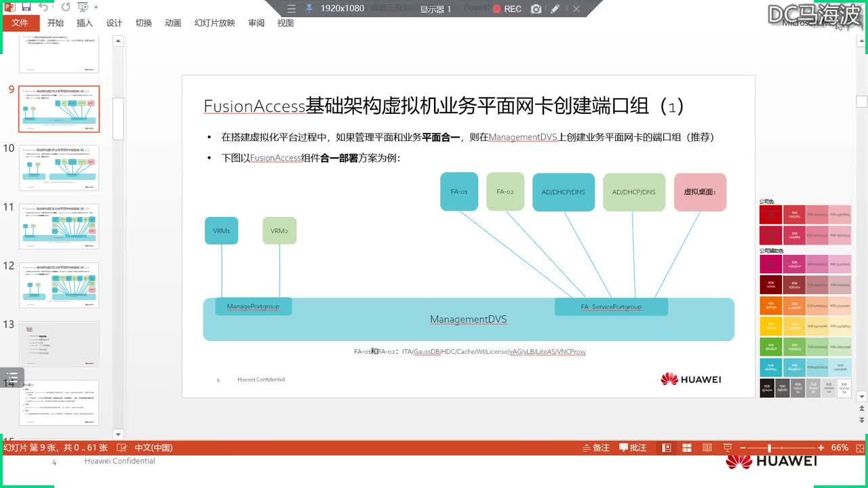Click 中文(中国) language indicator
The width and height of the screenshot is (868, 488).
pos(153,448)
